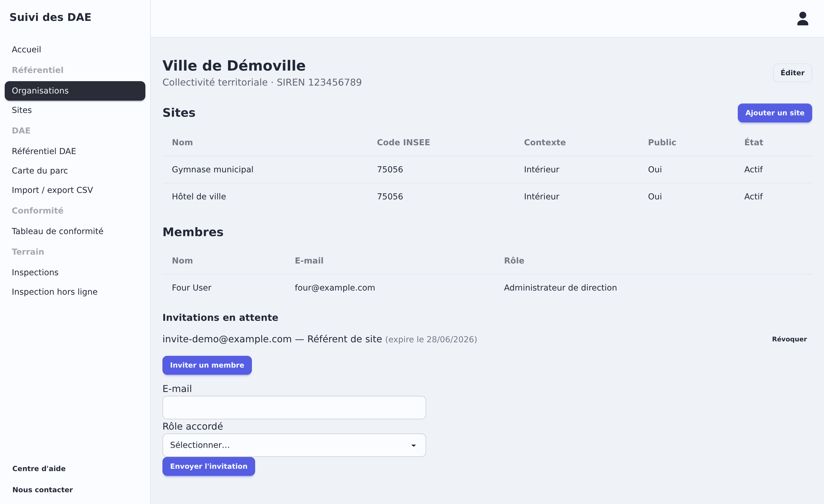Click four@example.com email cell
Screen dimensions: 824x504
point(335,288)
